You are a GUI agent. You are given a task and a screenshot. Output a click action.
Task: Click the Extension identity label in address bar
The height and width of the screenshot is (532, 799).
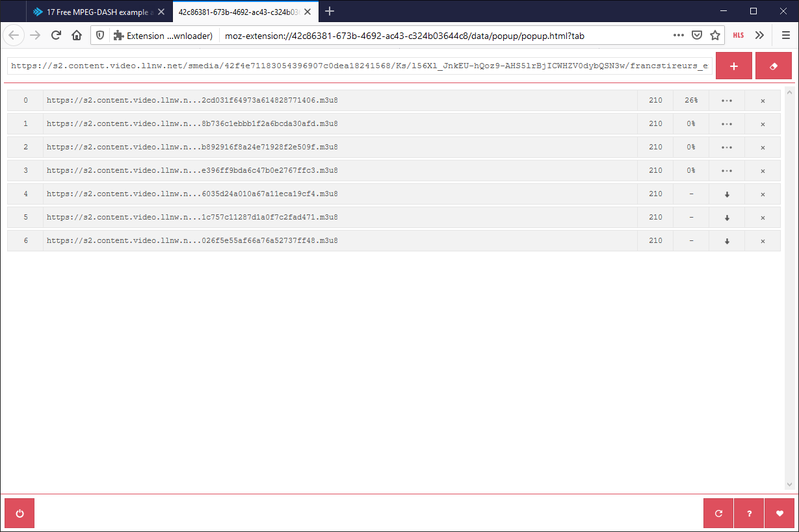coord(164,36)
